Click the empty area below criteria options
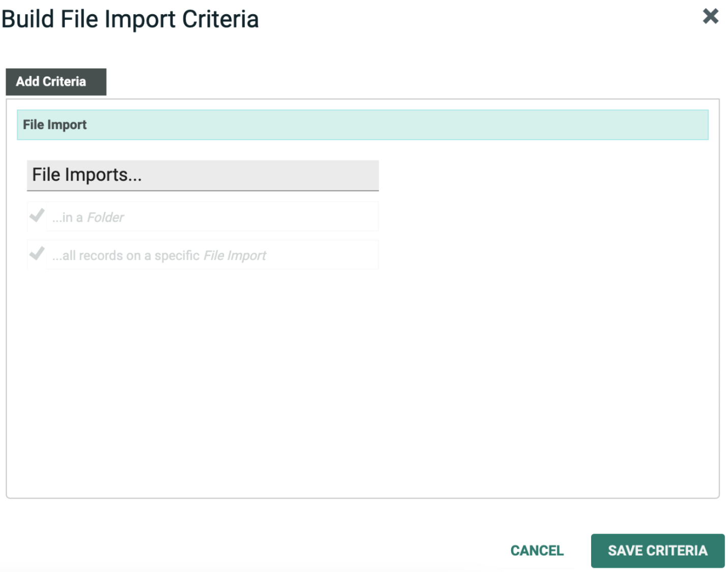728x572 pixels. point(362,382)
